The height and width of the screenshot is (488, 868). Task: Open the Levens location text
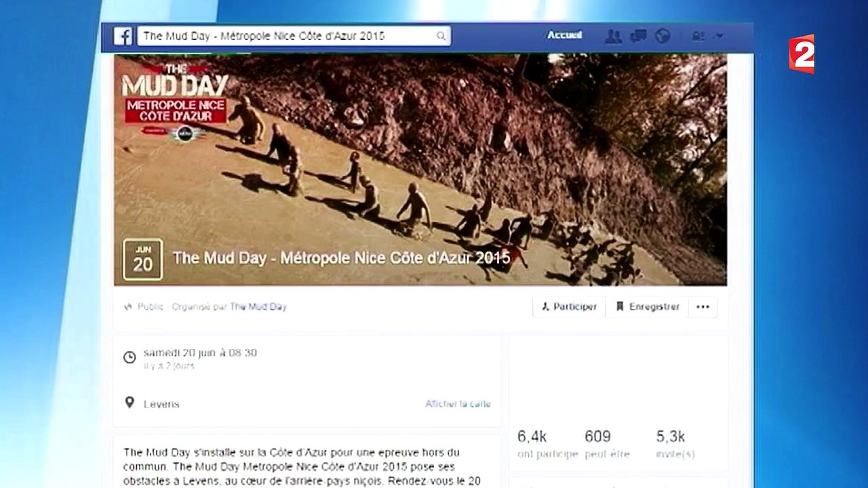[x=161, y=404]
